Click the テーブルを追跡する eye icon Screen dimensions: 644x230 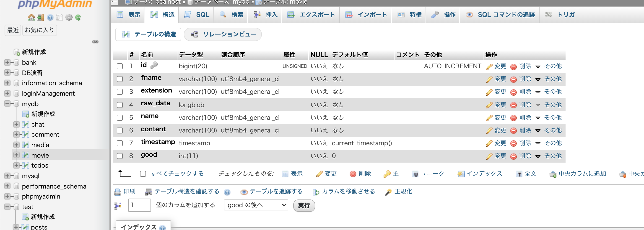coord(244,191)
